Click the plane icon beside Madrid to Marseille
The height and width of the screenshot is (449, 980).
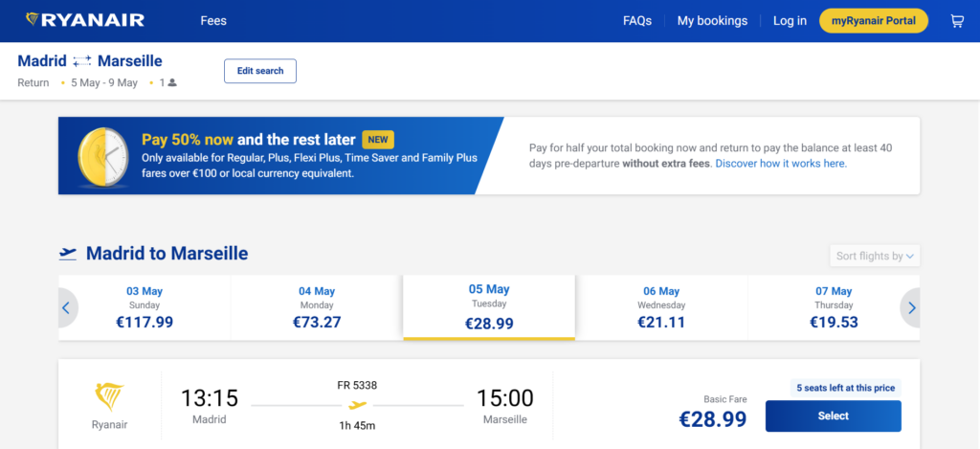click(68, 254)
